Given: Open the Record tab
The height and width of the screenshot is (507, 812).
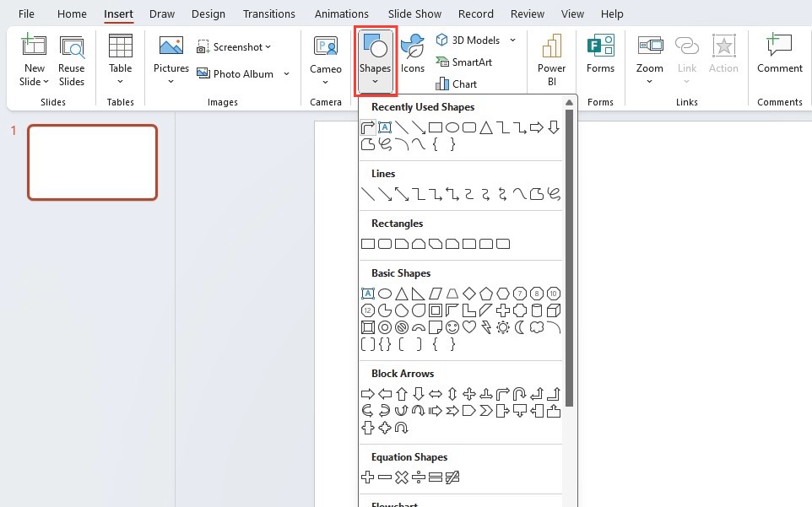Looking at the screenshot, I should click(x=476, y=14).
